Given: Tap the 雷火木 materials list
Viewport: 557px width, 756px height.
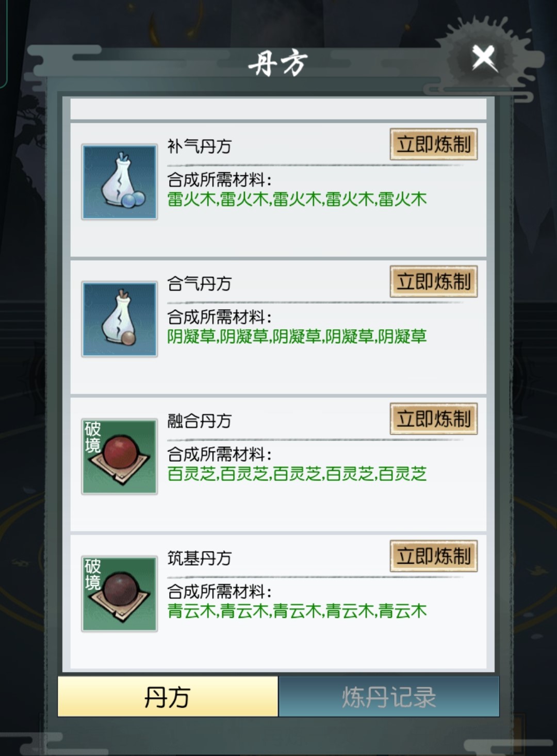Looking at the screenshot, I should pyautogui.click(x=297, y=199).
